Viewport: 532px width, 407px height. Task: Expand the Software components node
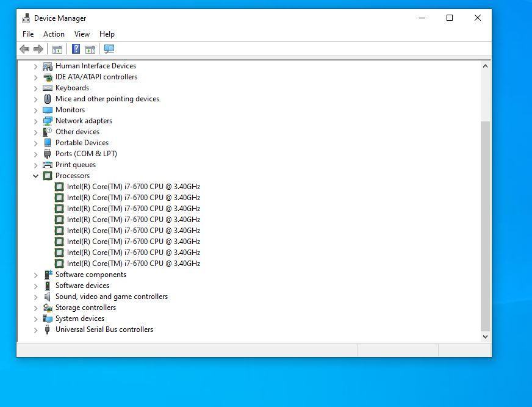[x=35, y=275]
